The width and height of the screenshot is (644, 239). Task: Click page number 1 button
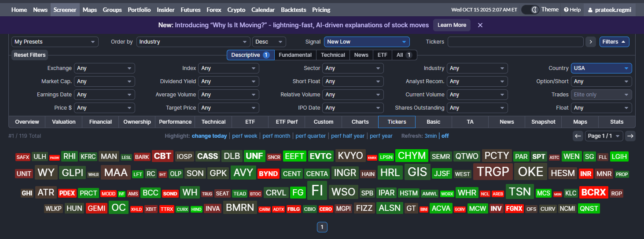pyautogui.click(x=322, y=227)
